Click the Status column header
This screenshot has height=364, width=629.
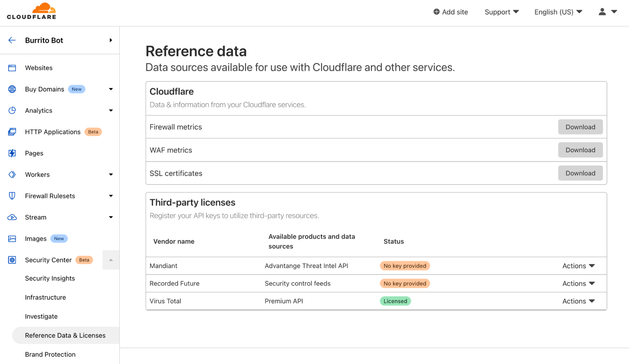393,241
